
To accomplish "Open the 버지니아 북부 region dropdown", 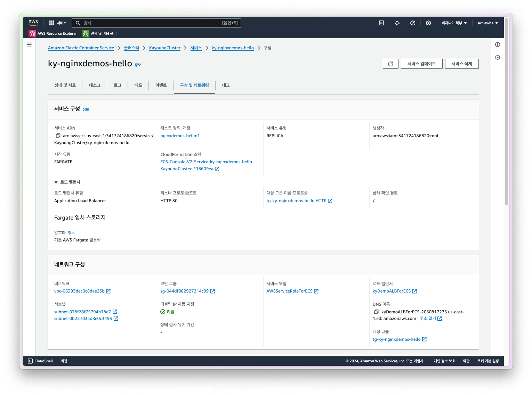I will point(454,23).
